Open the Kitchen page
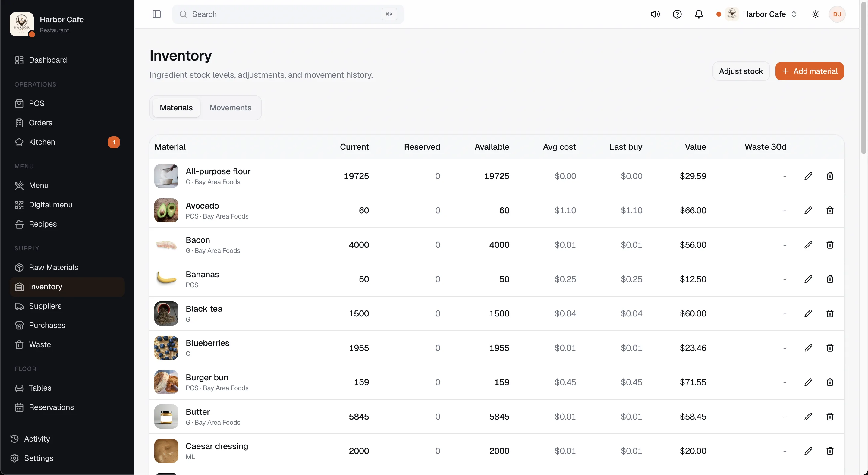This screenshot has height=475, width=868. 67,142
